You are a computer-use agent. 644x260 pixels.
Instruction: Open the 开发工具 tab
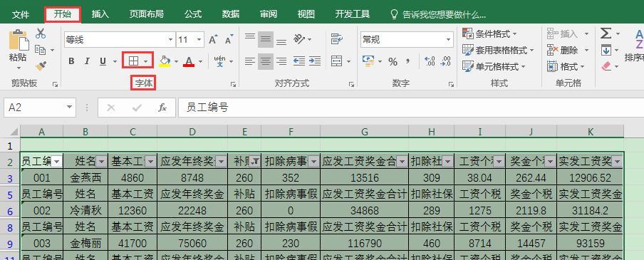(353, 14)
